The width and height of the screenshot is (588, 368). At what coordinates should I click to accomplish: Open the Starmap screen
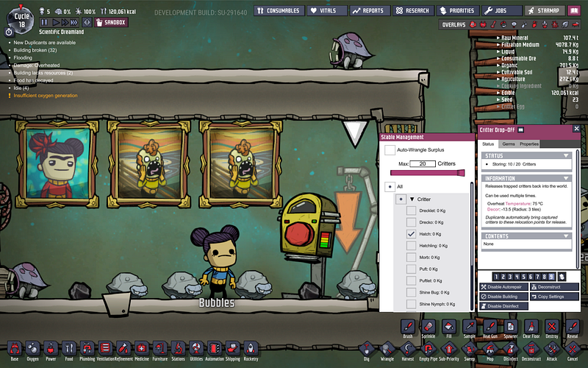pos(543,10)
